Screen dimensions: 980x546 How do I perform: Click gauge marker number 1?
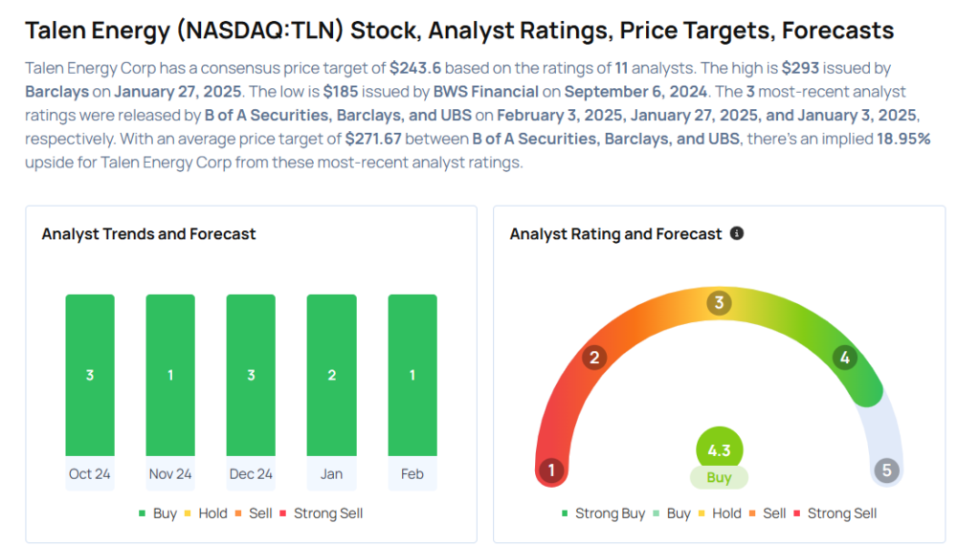550,470
